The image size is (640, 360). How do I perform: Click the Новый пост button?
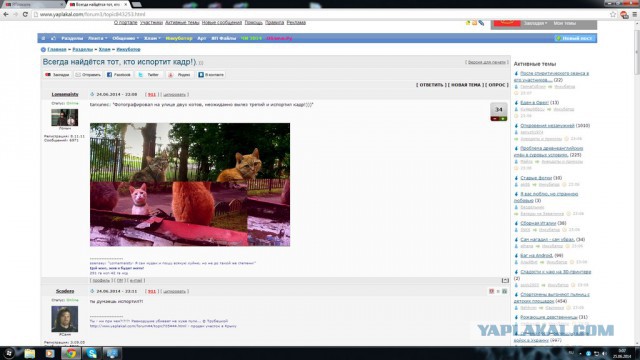point(574,38)
